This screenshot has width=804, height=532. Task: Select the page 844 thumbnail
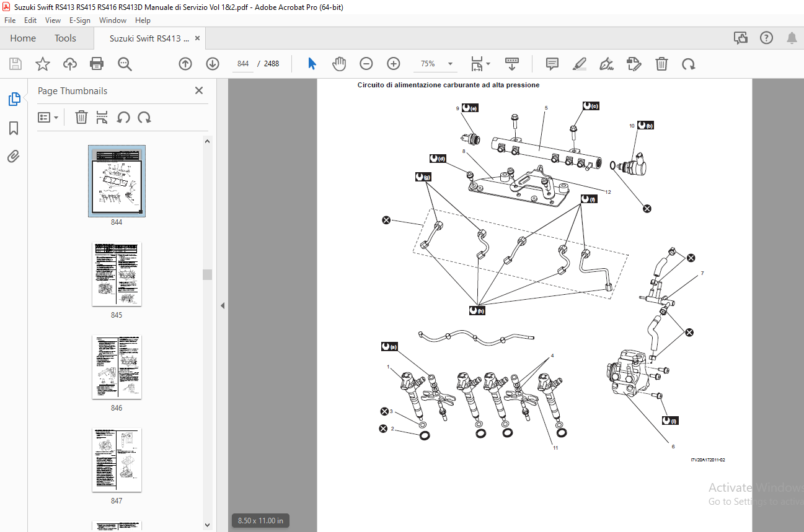pyautogui.click(x=117, y=181)
